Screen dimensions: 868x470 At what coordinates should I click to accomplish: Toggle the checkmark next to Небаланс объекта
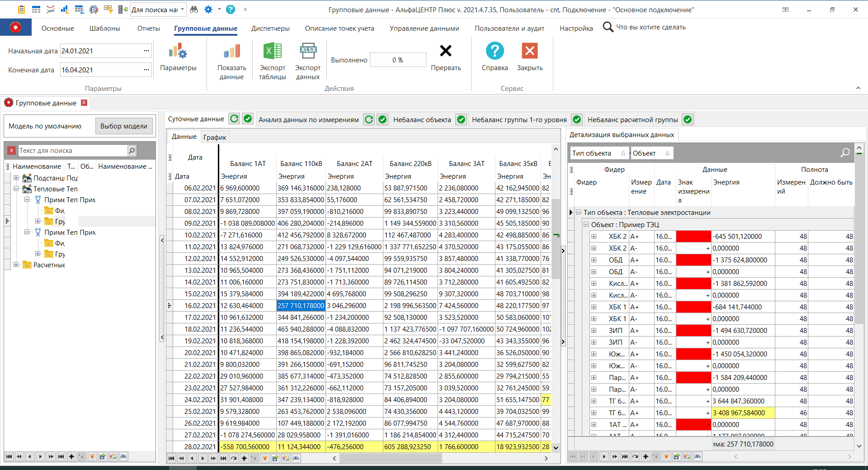(461, 119)
